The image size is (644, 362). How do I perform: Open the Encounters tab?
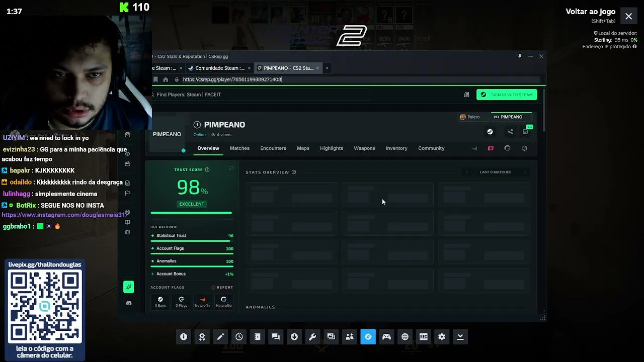(x=273, y=148)
